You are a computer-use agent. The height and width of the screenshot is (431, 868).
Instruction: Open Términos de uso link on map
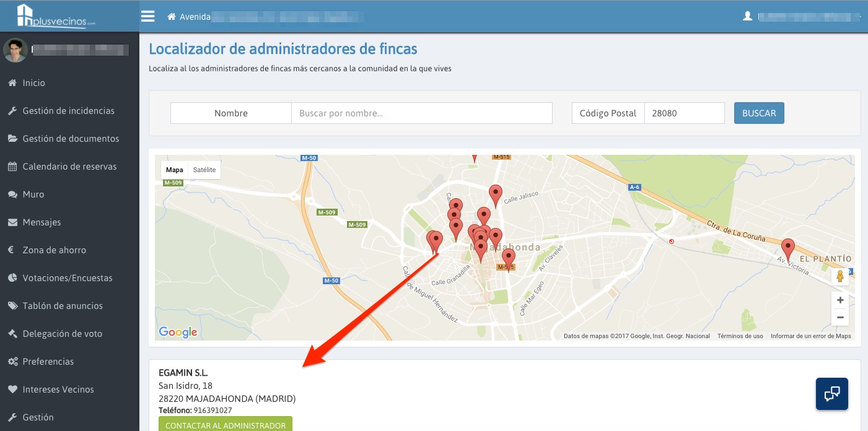[x=740, y=336]
